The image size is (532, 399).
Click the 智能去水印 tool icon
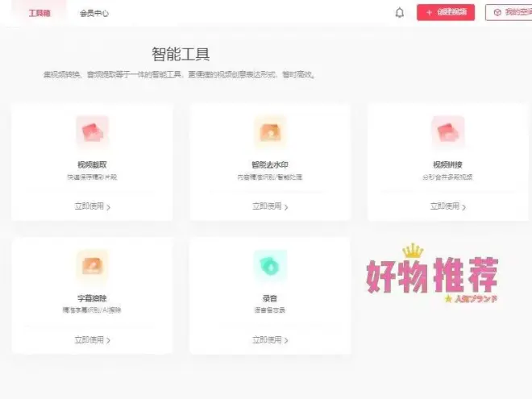[x=270, y=132]
